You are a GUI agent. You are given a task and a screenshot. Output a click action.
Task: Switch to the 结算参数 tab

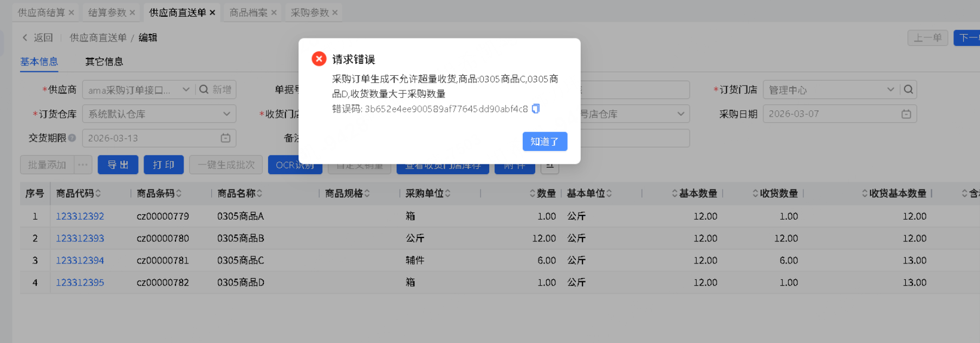point(107,12)
